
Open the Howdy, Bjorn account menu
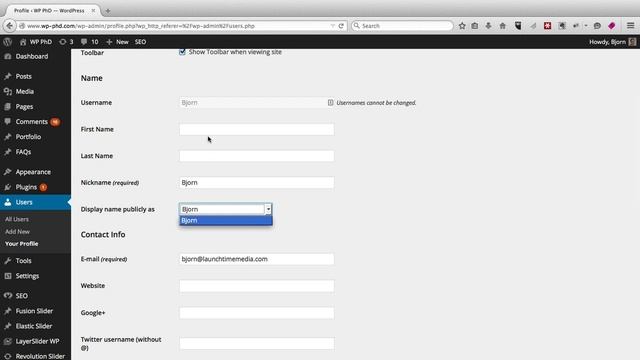612,42
